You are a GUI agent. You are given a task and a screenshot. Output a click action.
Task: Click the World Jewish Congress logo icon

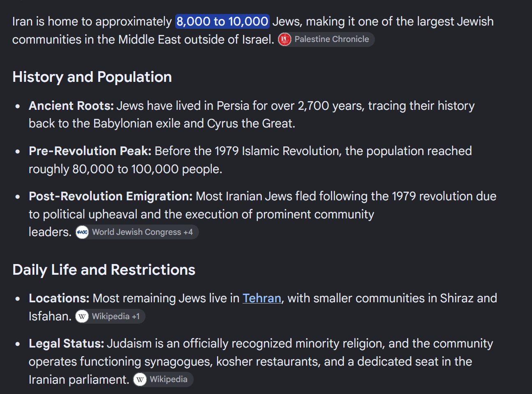(82, 232)
